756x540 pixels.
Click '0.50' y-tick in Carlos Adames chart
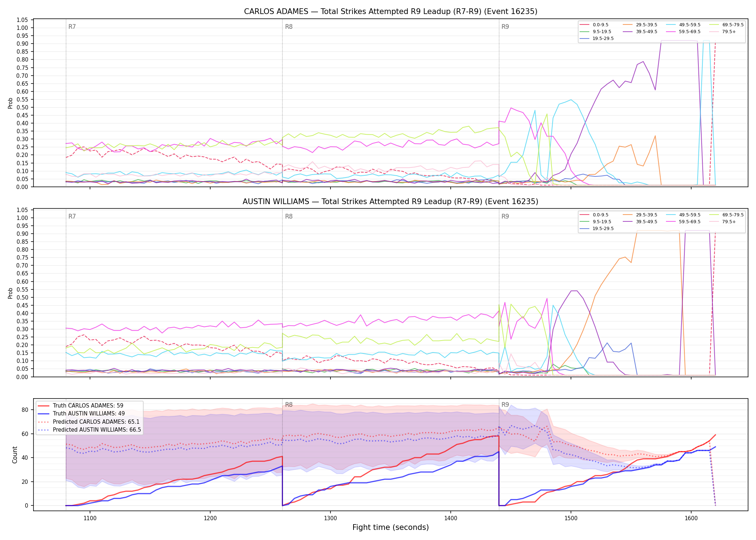click(22, 107)
